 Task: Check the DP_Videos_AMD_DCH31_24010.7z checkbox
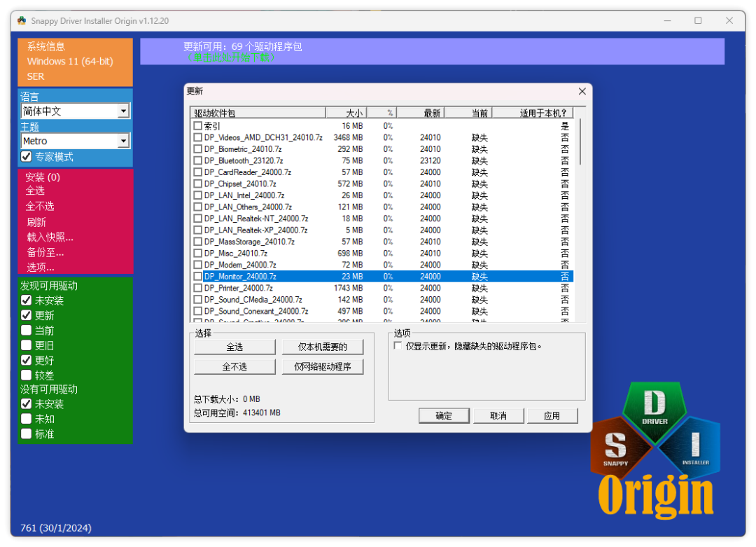[x=197, y=137]
